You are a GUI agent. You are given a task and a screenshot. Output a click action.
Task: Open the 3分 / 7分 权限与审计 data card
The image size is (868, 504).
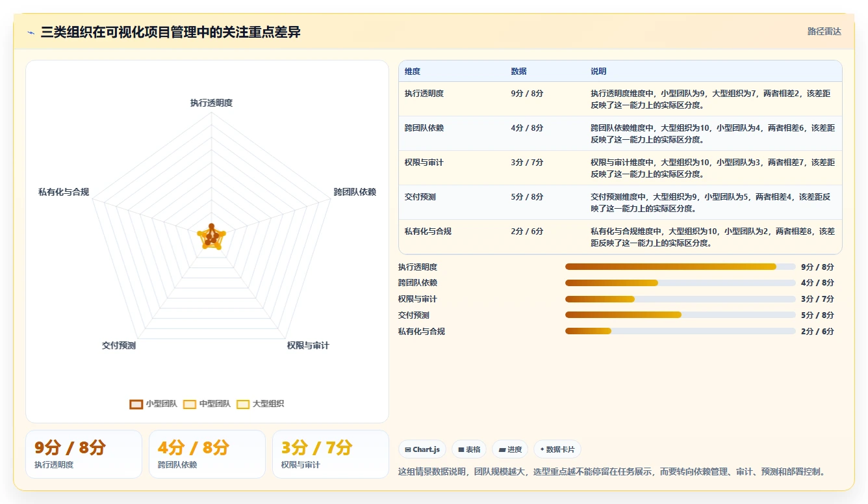tap(331, 454)
